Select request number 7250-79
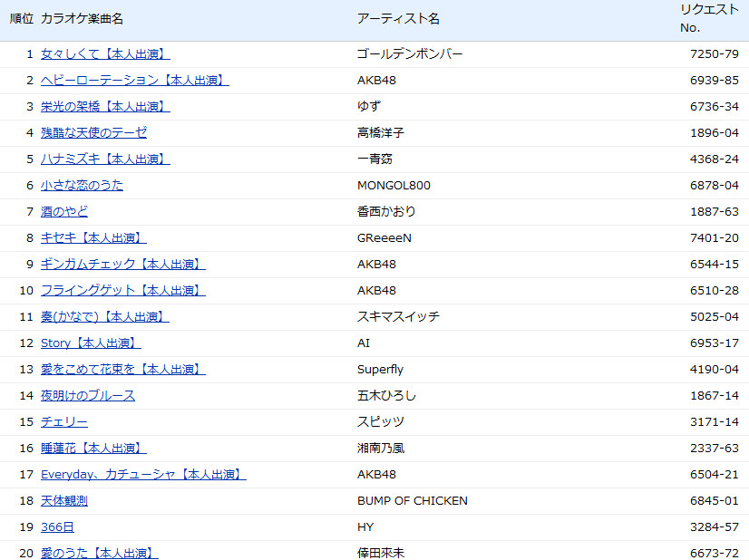The width and height of the screenshot is (749, 560). 715,54
